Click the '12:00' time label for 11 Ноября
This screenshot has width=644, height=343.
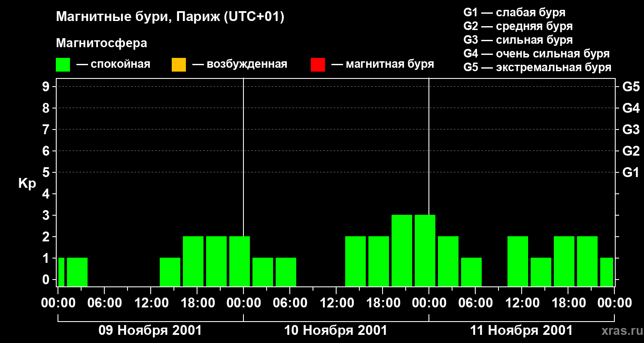point(522,303)
